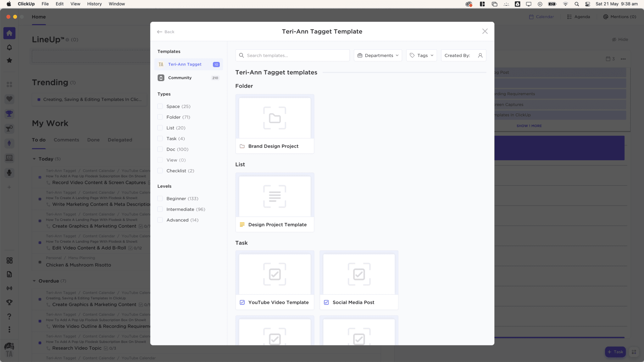Click the Back button in the template dialog

point(165,31)
